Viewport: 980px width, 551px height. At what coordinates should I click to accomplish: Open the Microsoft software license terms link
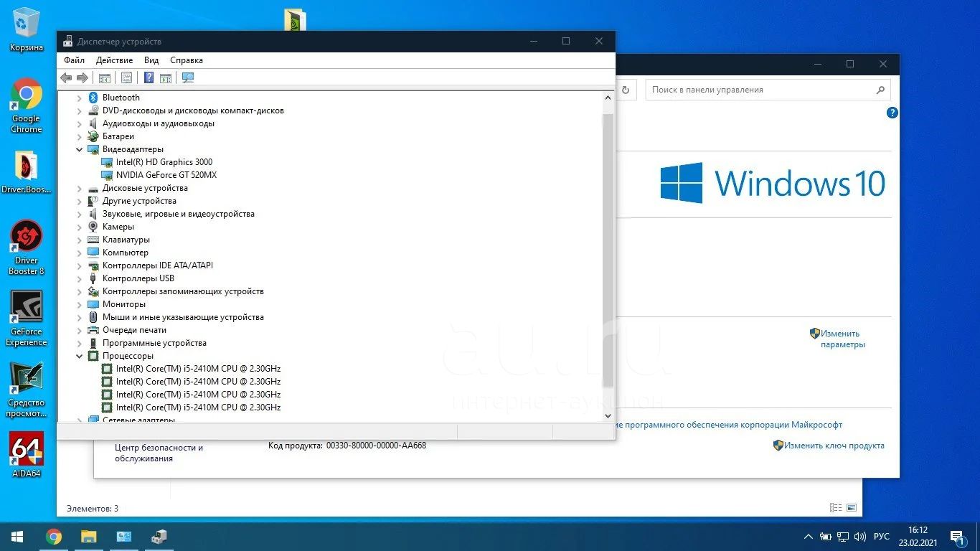coord(729,425)
